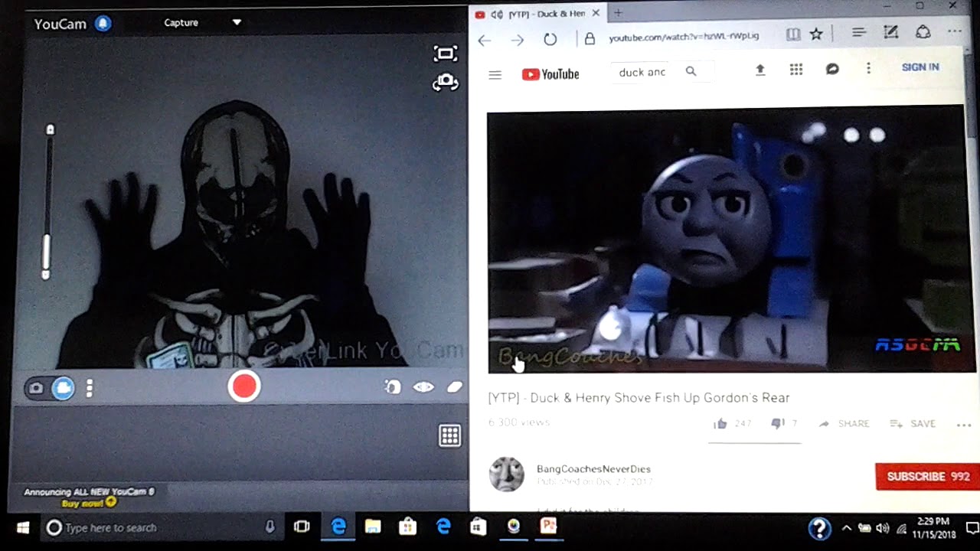Open the YouTube upload video icon

(x=760, y=70)
